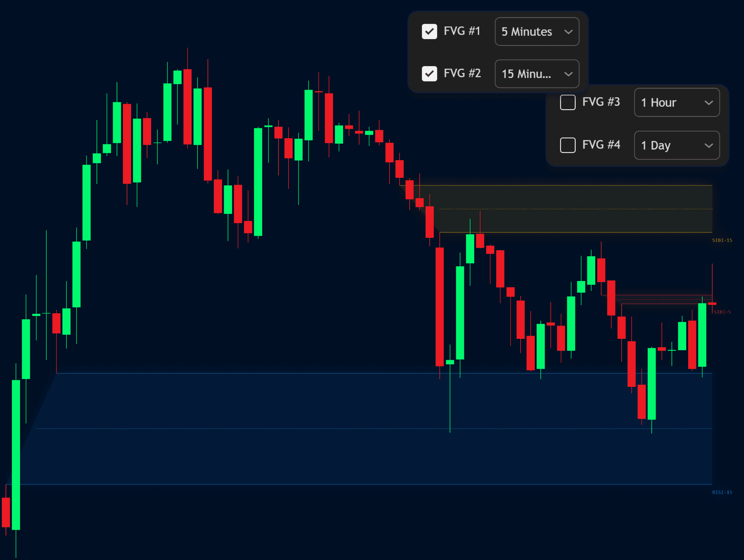Click the chevron on the 5 Minutes selector
This screenshot has height=560, width=744.
tap(569, 32)
